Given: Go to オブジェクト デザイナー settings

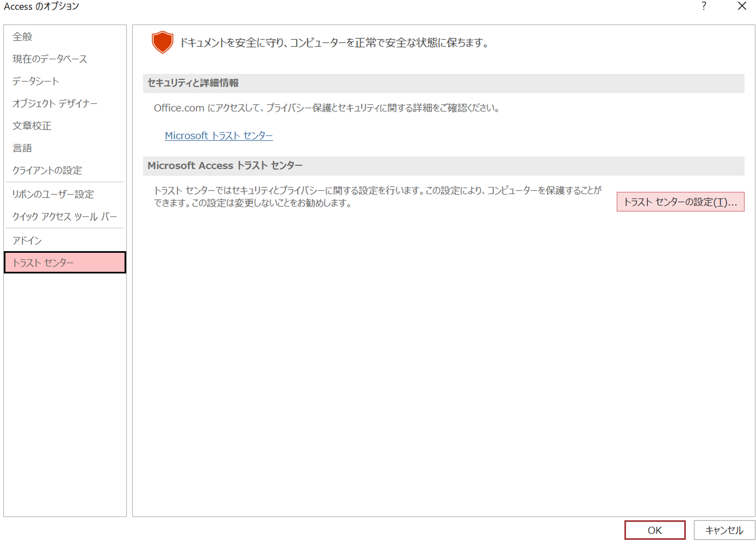Looking at the screenshot, I should [65, 103].
